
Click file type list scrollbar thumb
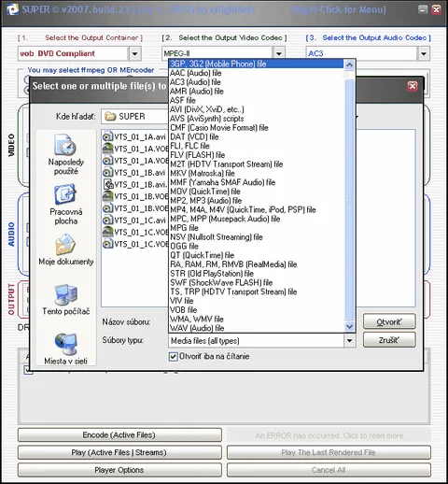349,199
